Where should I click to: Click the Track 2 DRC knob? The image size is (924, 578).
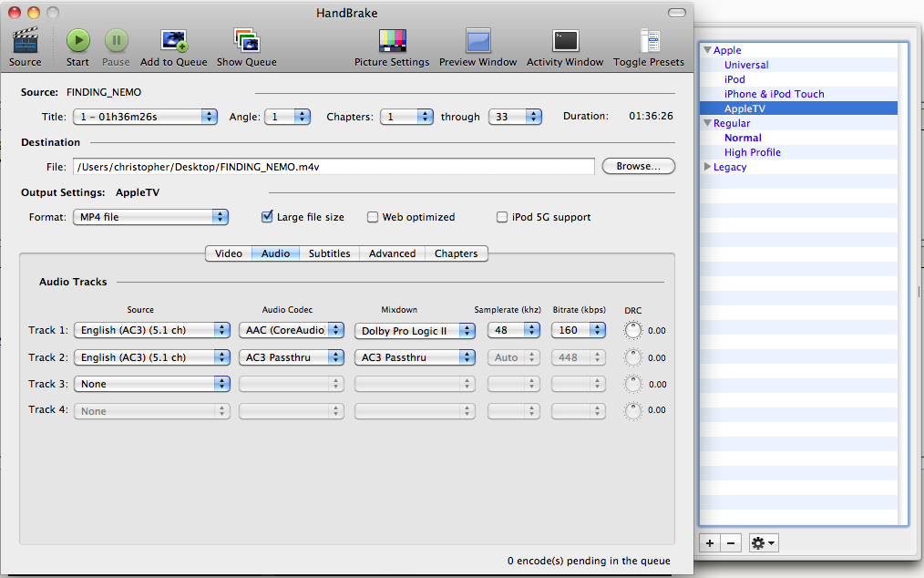[633, 357]
